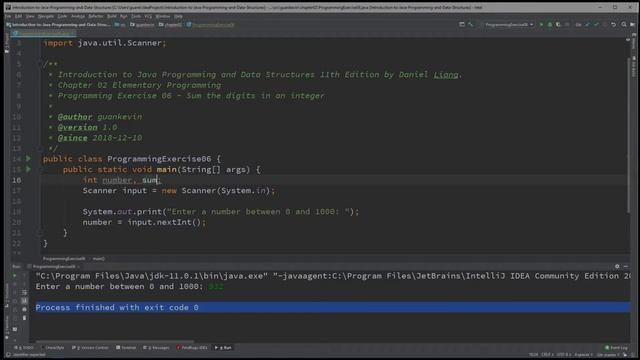Open the VCS menu
The image size is (640, 360).
(x=148, y=16)
